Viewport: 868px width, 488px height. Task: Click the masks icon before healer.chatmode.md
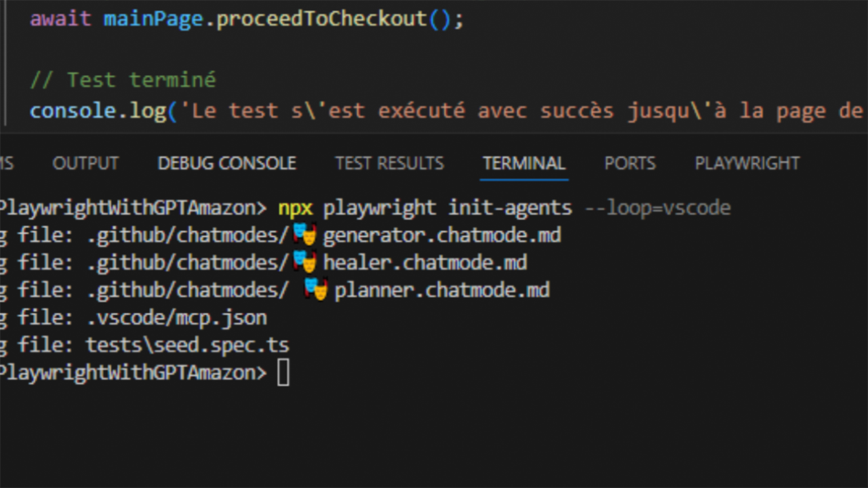[305, 262]
